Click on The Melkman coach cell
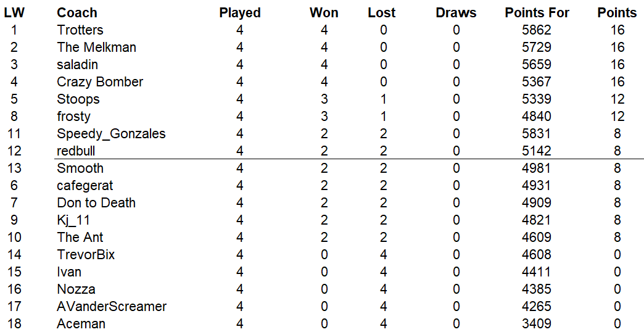This screenshot has width=644, height=332. [96, 48]
